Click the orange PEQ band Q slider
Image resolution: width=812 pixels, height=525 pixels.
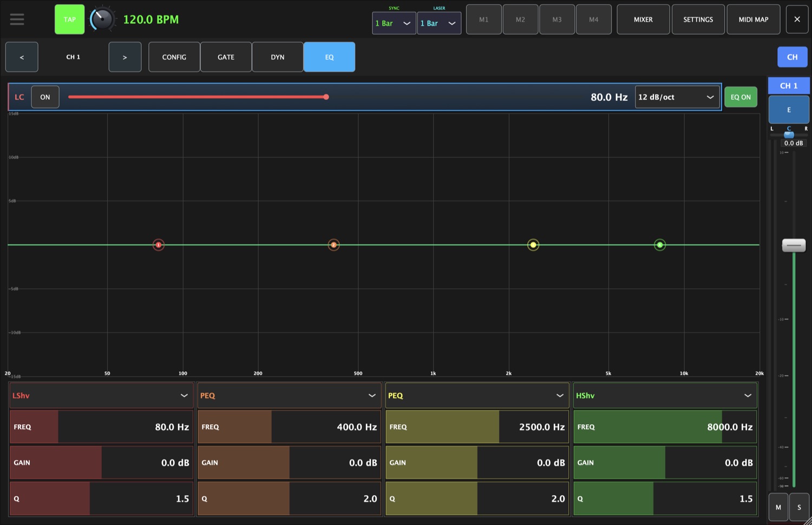click(289, 498)
